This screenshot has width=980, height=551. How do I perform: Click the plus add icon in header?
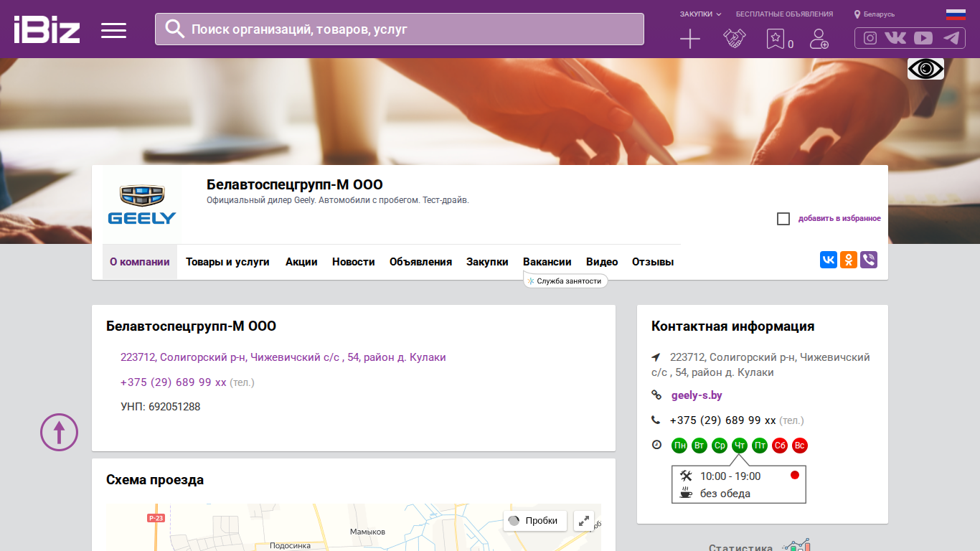point(689,39)
